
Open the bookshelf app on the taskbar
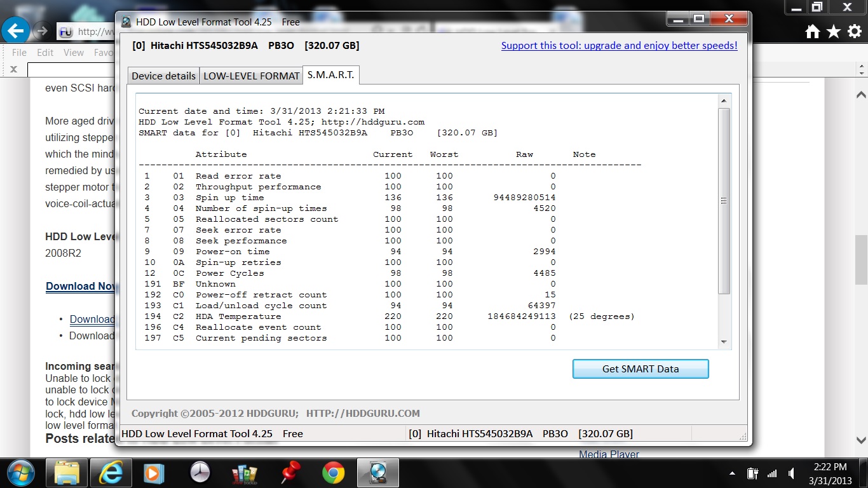(x=244, y=473)
